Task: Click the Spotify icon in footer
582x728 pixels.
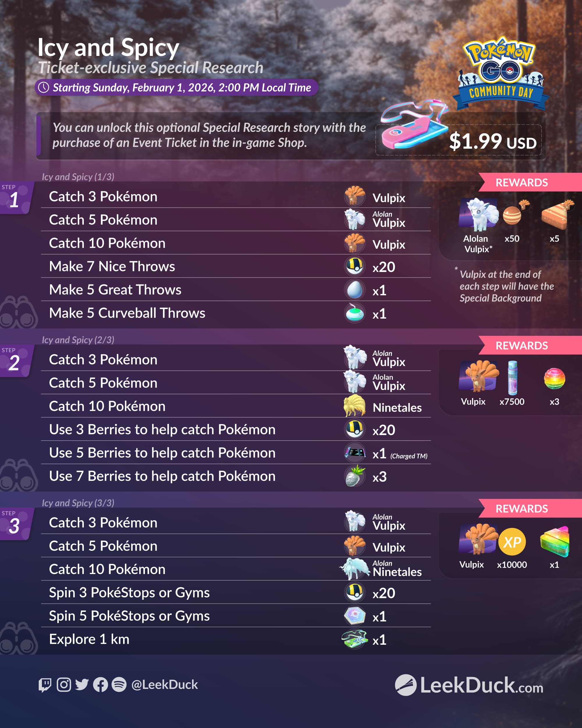Action: click(119, 684)
